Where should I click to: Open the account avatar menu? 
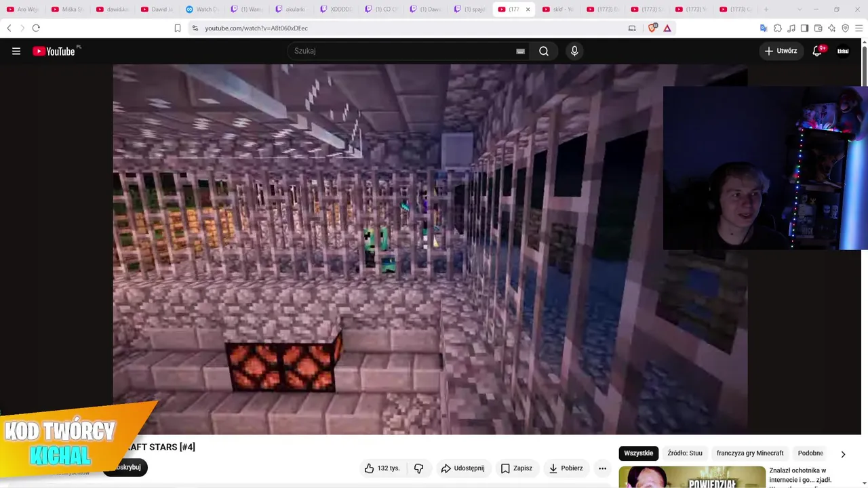(x=843, y=51)
